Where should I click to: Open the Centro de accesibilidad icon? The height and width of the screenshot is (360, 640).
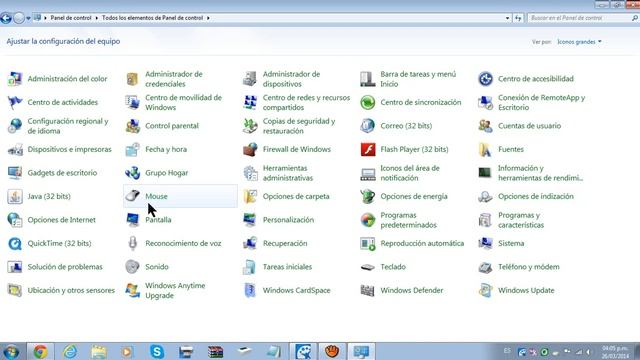pyautogui.click(x=485, y=79)
